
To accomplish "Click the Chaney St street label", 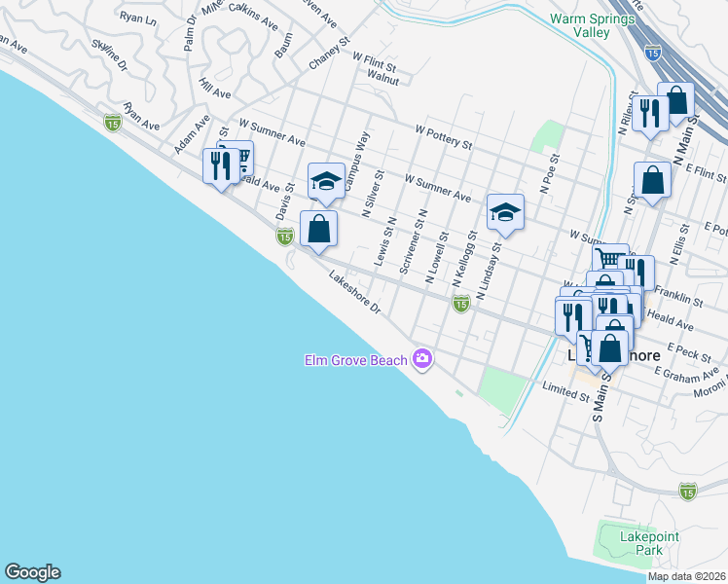I will pos(329,54).
